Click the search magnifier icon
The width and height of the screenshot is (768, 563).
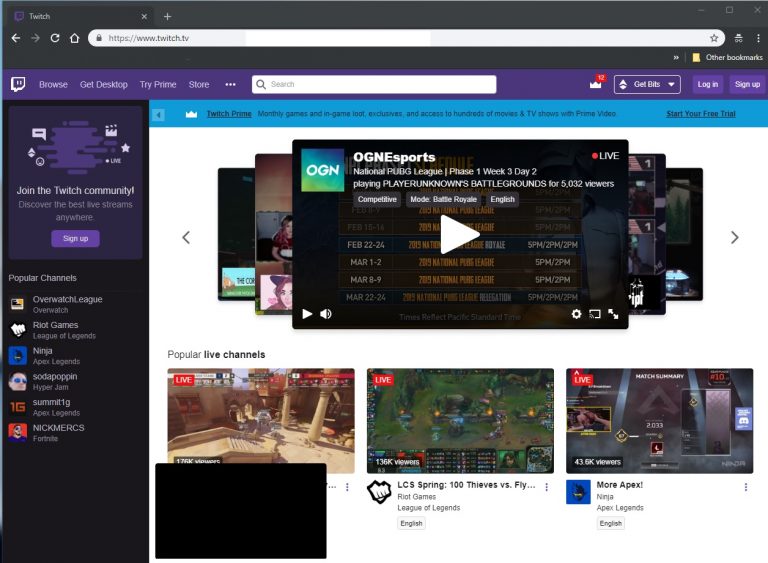pyautogui.click(x=261, y=84)
